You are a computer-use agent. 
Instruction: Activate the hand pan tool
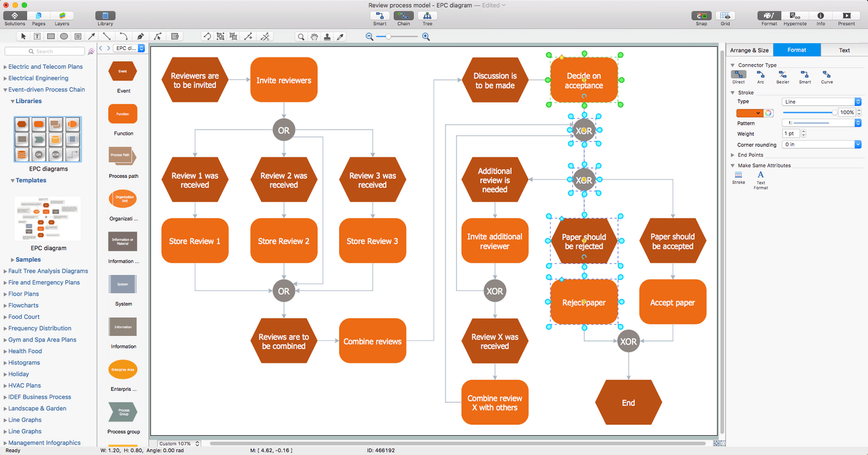tap(314, 36)
